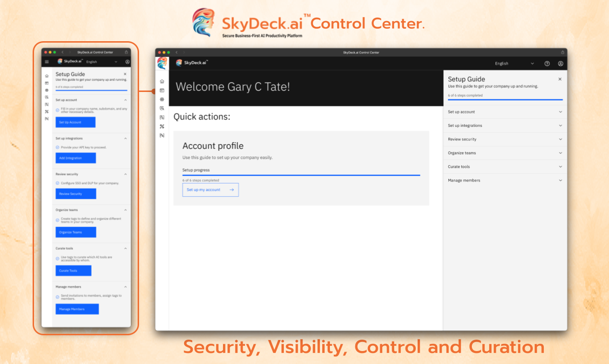The height and width of the screenshot is (364, 609).
Task: Close the Setup Guide in the small window
Action: (x=125, y=74)
